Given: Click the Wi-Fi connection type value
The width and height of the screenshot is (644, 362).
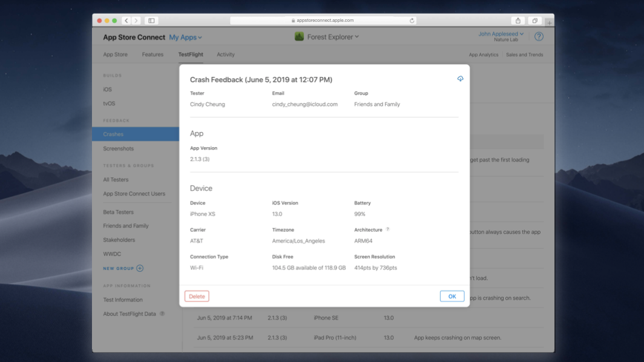Looking at the screenshot, I should coord(196,268).
